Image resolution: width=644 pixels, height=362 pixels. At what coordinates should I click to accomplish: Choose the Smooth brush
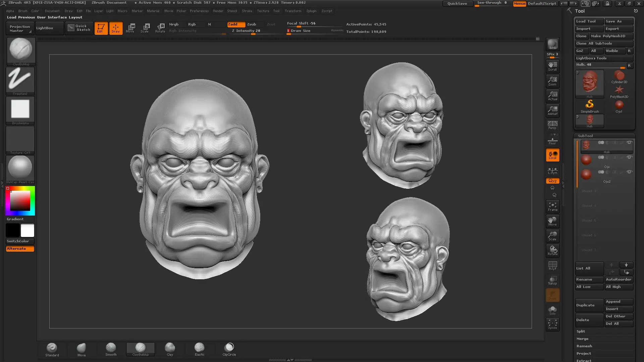click(x=111, y=349)
